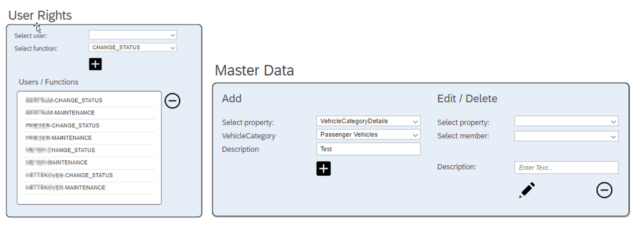Select the seventh row CHANGE_STATUS list entry
Viewport: 644px width, 225px height.
89,175
